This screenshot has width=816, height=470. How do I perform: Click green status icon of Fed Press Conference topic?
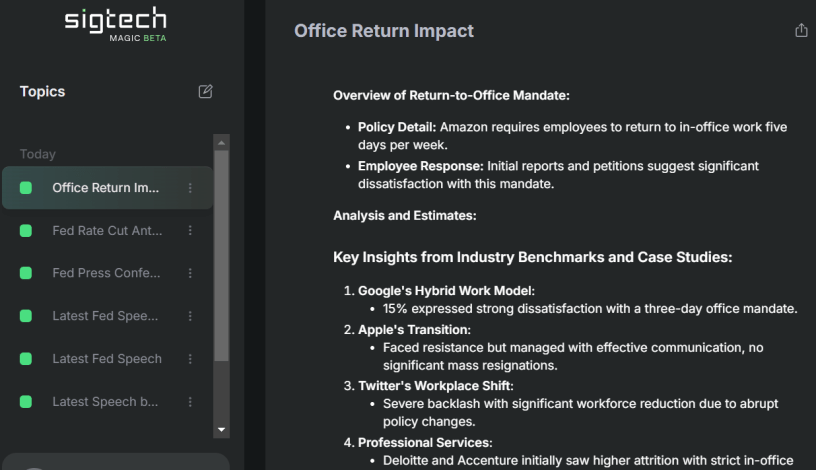(26, 274)
